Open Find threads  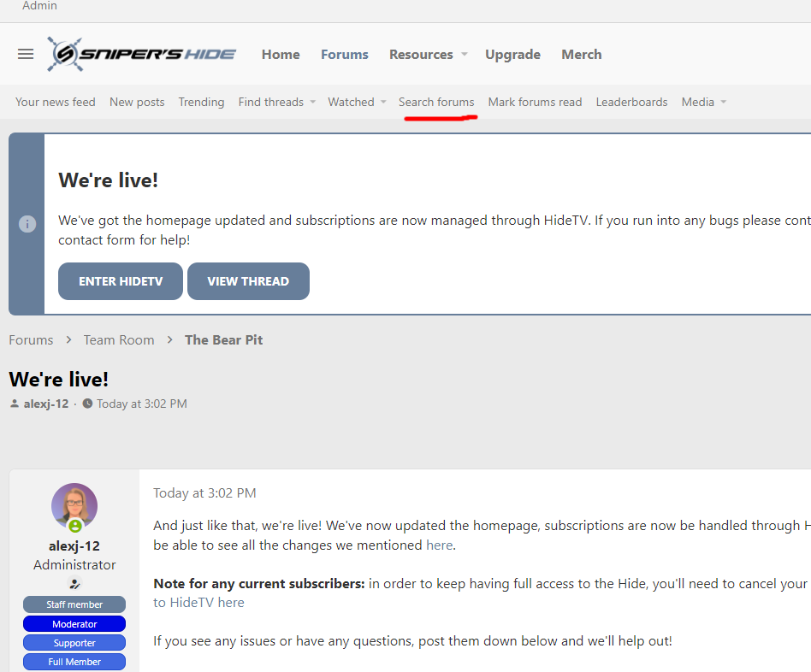271,102
